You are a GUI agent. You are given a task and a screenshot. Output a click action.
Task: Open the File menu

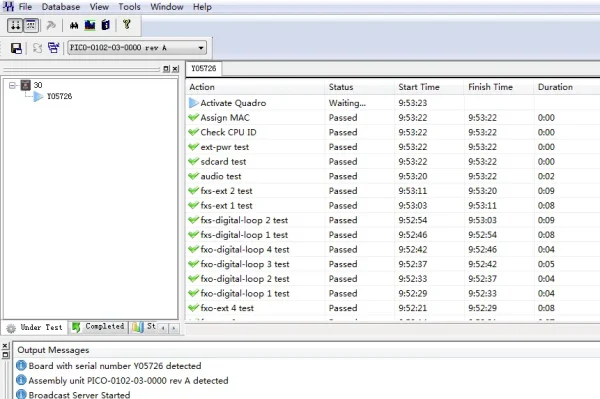(x=25, y=7)
